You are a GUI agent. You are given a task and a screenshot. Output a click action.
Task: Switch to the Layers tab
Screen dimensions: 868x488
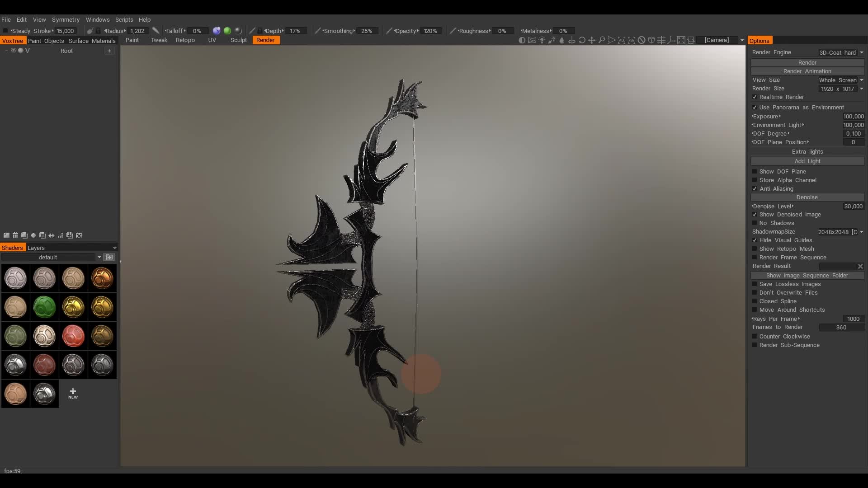point(36,248)
